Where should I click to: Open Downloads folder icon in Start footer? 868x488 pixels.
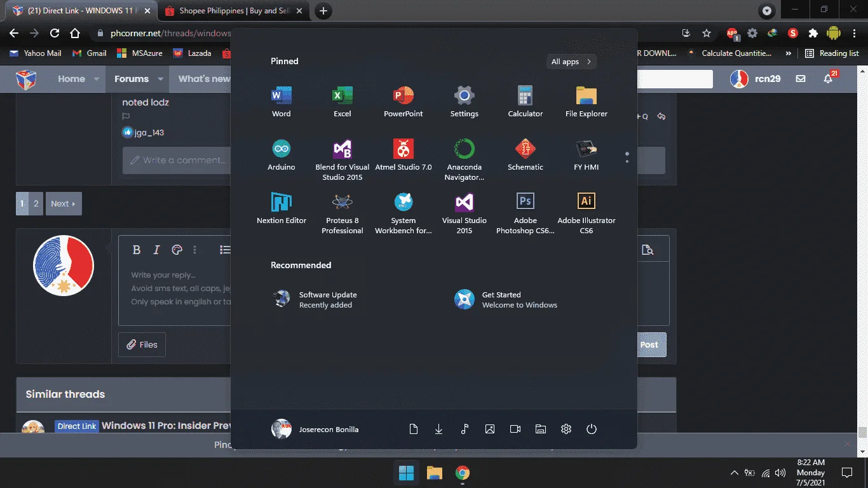(x=439, y=429)
